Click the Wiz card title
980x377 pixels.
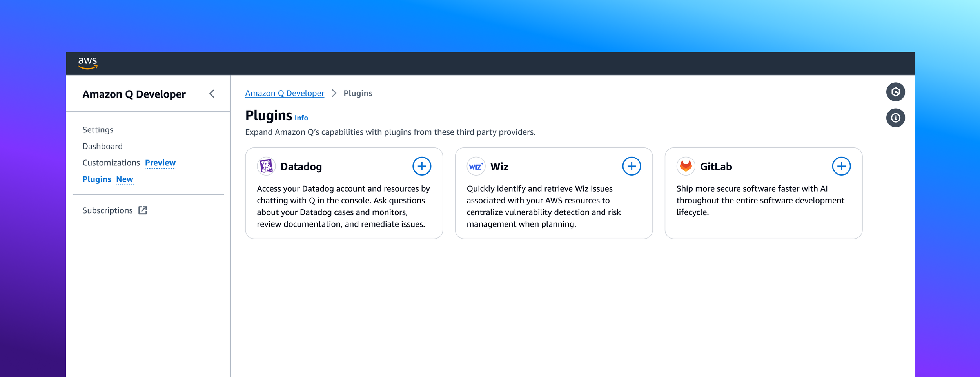coord(499,167)
